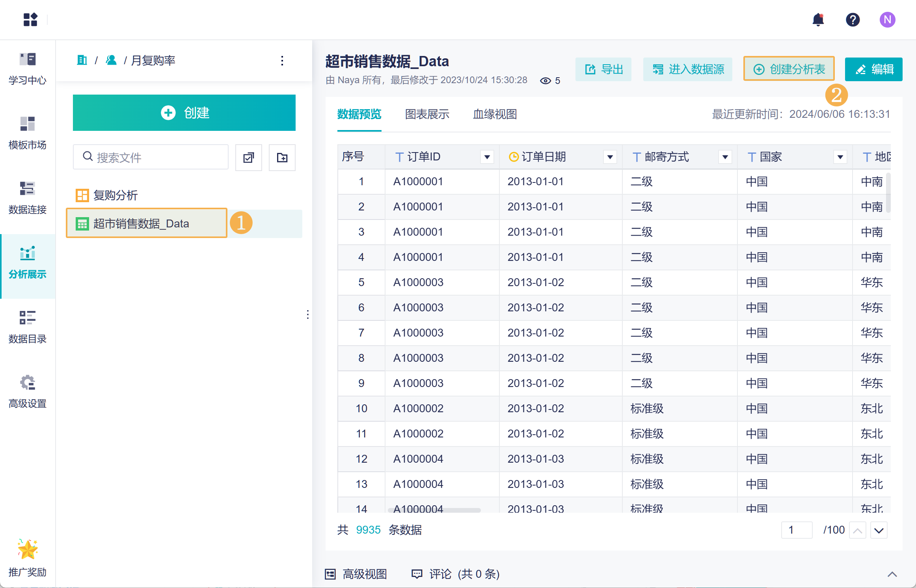The image size is (916, 588).
Task: Open 高级视图 at bottom
Action: [x=356, y=574]
